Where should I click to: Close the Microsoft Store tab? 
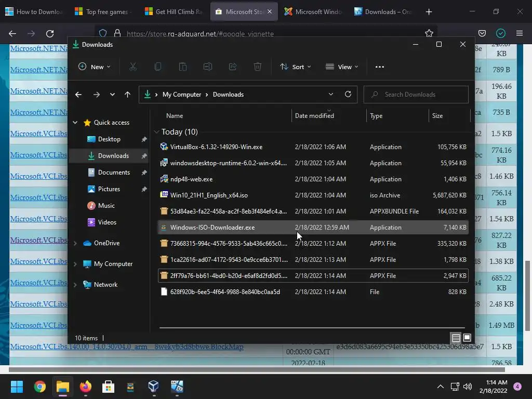coord(270,12)
